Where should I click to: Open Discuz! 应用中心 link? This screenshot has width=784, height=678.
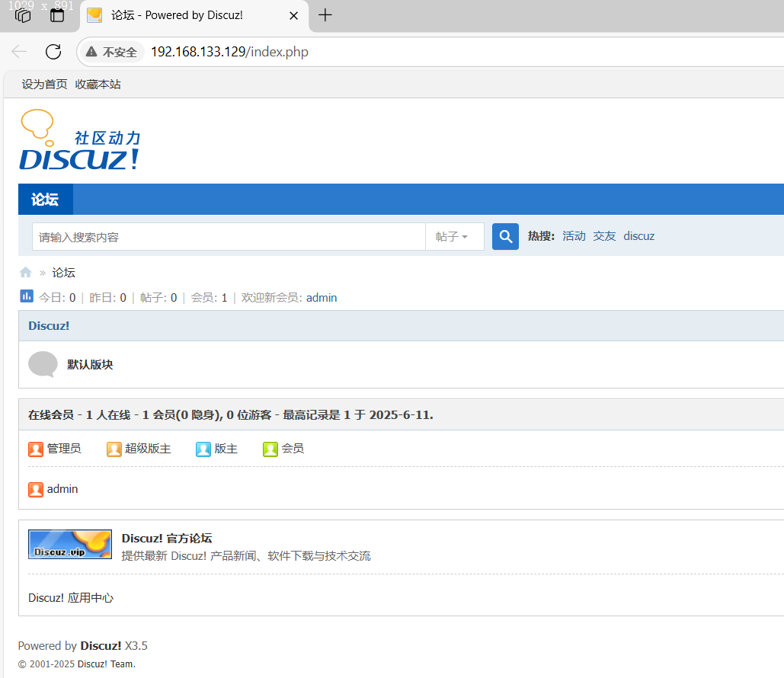pyautogui.click(x=71, y=597)
